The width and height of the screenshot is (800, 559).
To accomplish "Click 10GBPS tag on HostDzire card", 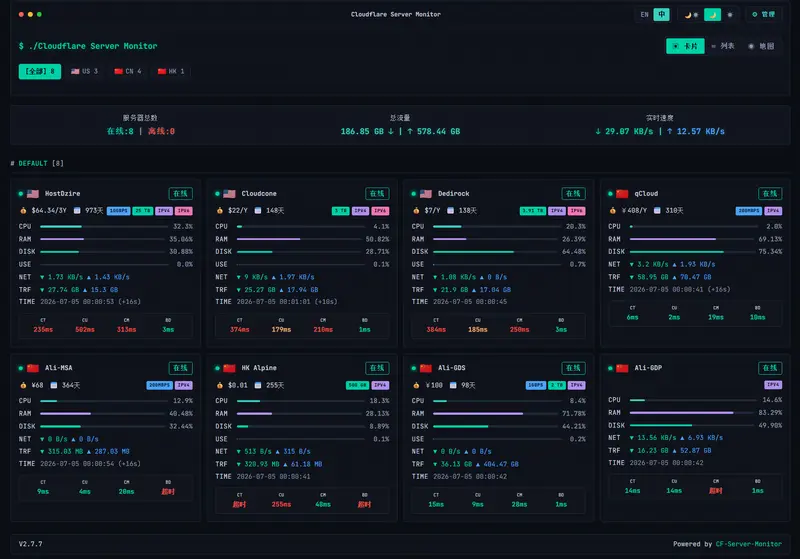I will pyautogui.click(x=118, y=211).
